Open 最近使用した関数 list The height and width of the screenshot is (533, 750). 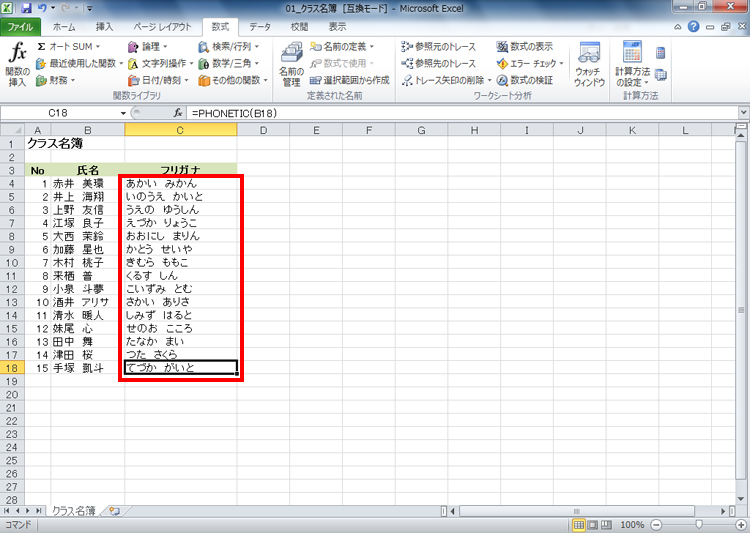pyautogui.click(x=79, y=63)
